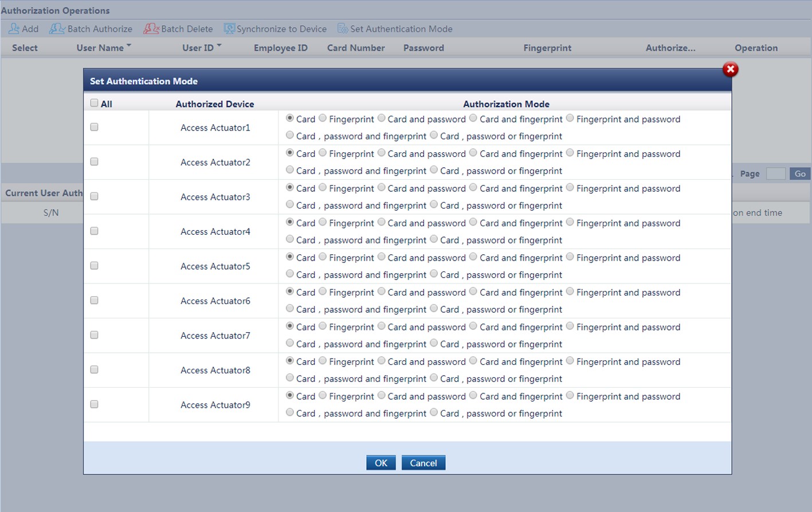
Task: Click the Authorize... column header
Action: [670, 48]
